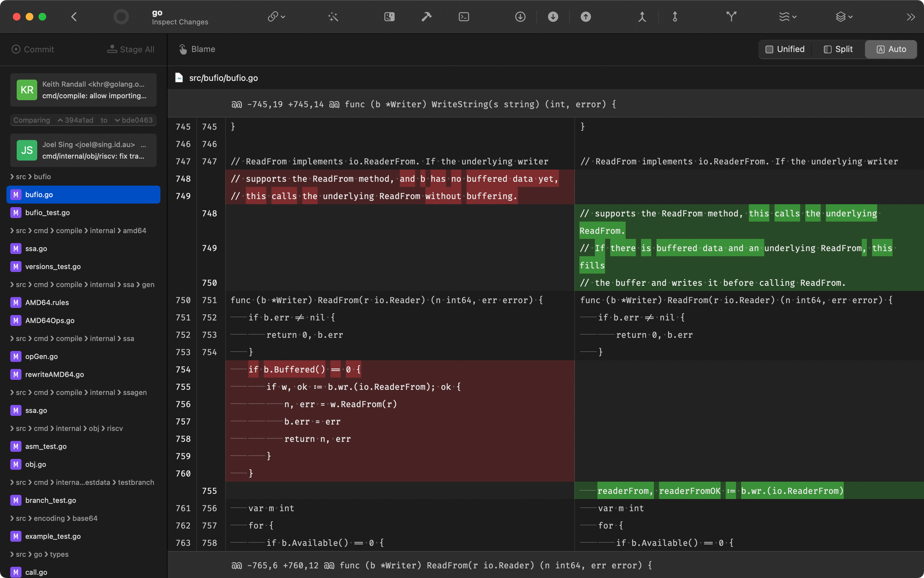Click the back navigation arrow
924x578 pixels.
click(x=74, y=17)
